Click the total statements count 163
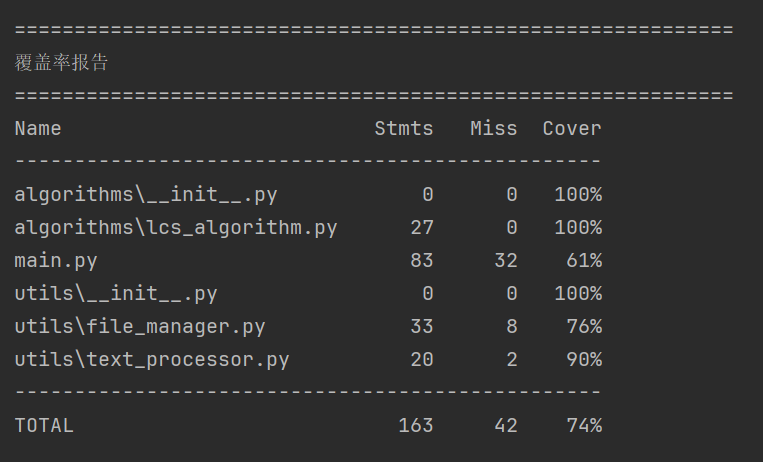Viewport: 763px width, 462px height. [x=416, y=425]
